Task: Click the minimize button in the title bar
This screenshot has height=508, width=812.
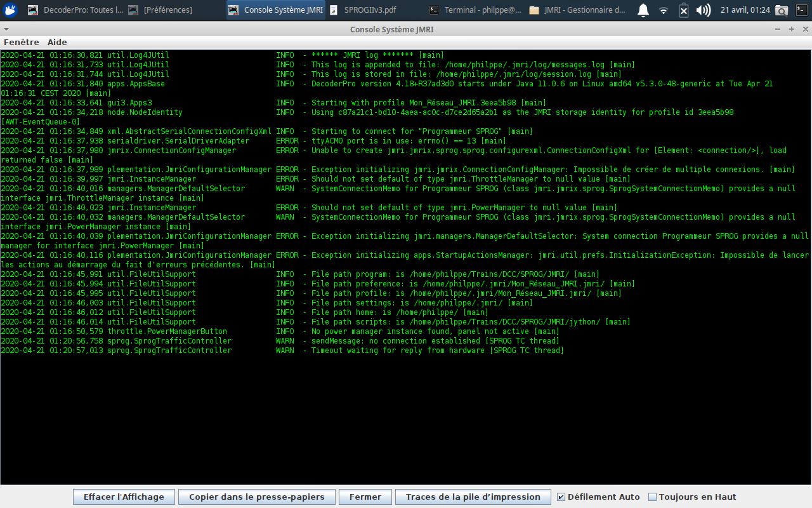Action: 778,29
